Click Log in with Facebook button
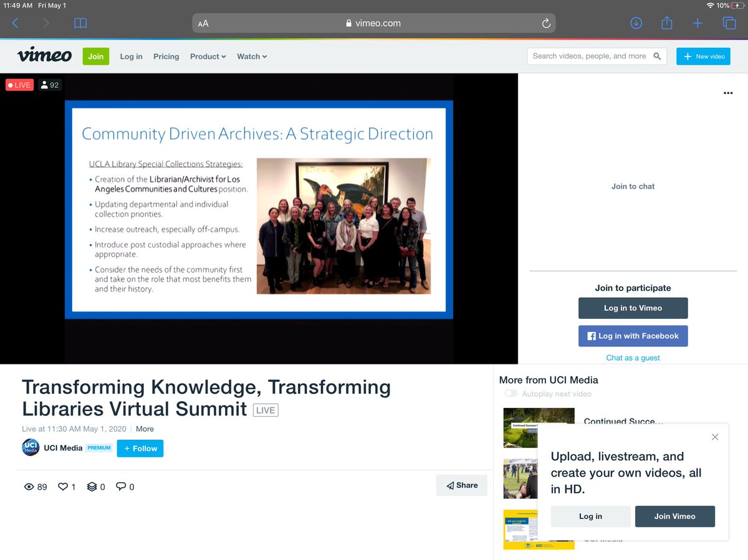Viewport: 748px width, 560px height. (x=633, y=336)
